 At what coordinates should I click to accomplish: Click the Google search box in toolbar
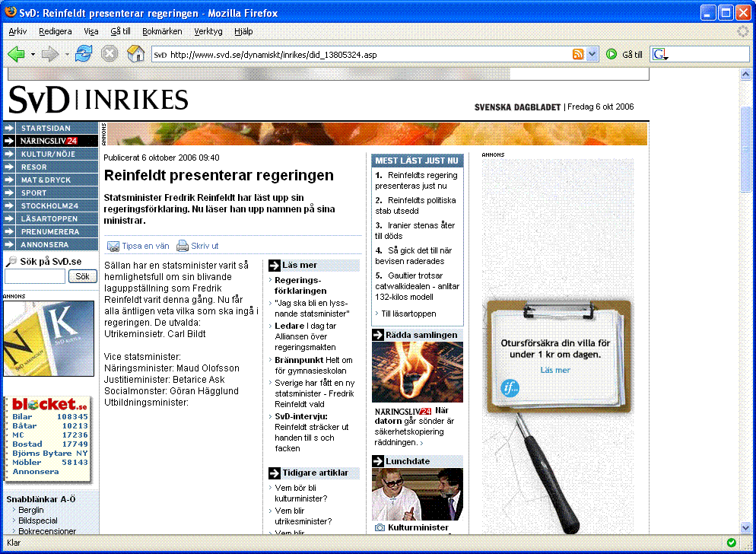coord(708,55)
